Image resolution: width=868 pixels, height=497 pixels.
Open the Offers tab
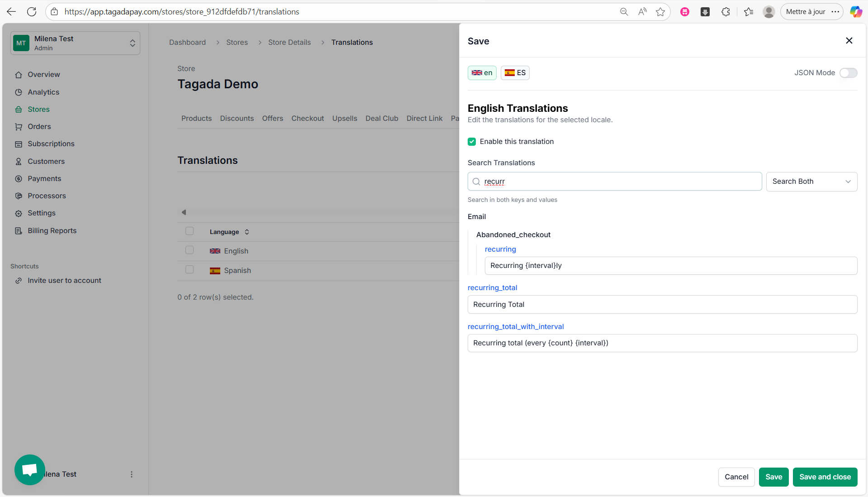[272, 119]
